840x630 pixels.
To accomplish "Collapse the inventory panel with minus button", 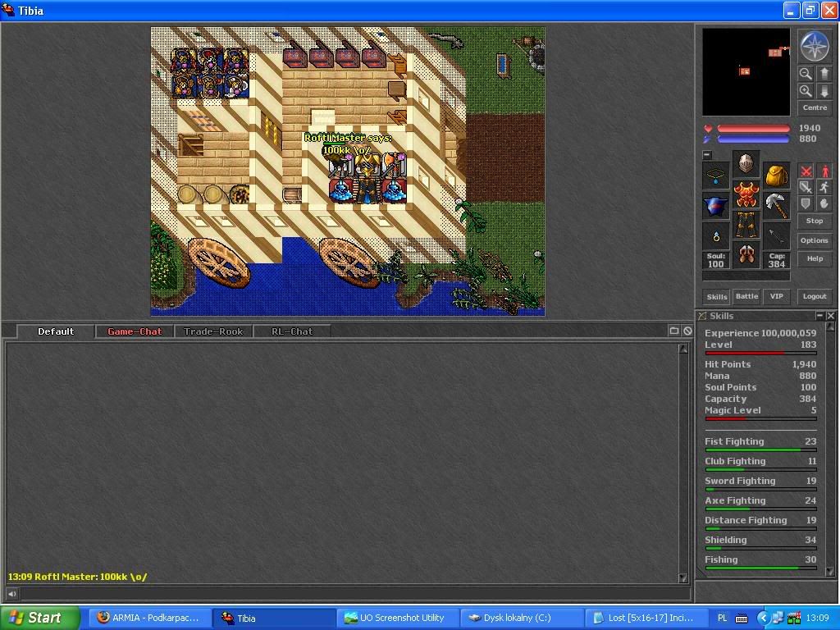I will (x=707, y=155).
